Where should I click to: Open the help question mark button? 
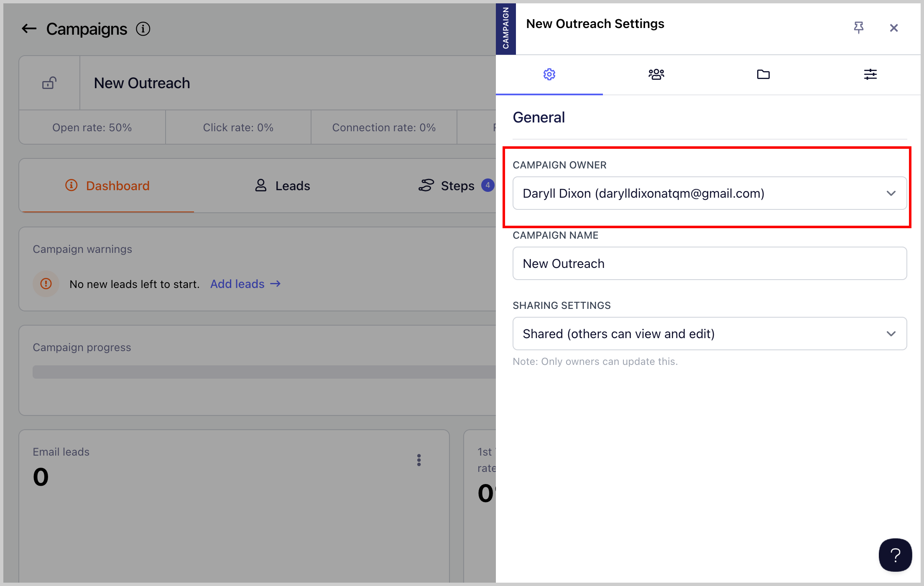click(x=895, y=555)
